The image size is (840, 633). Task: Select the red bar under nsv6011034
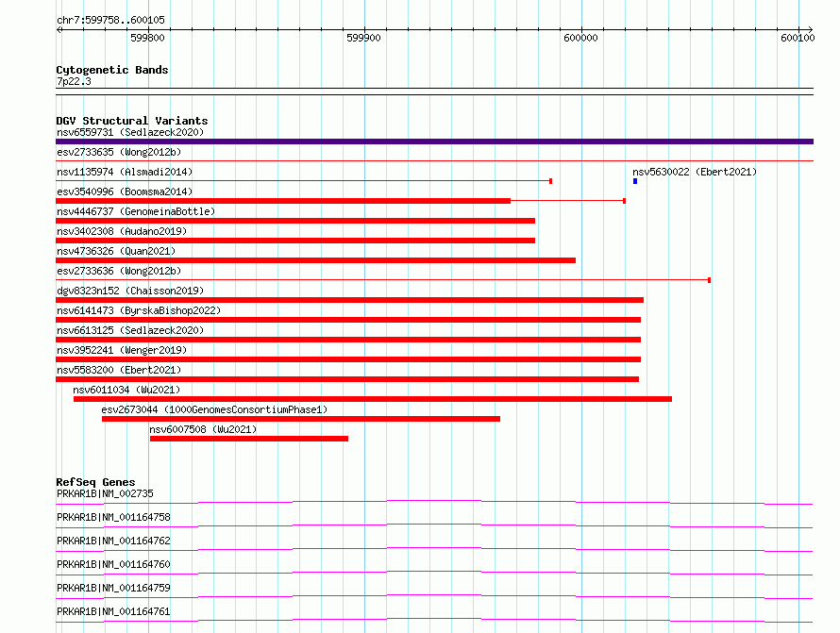pos(372,399)
